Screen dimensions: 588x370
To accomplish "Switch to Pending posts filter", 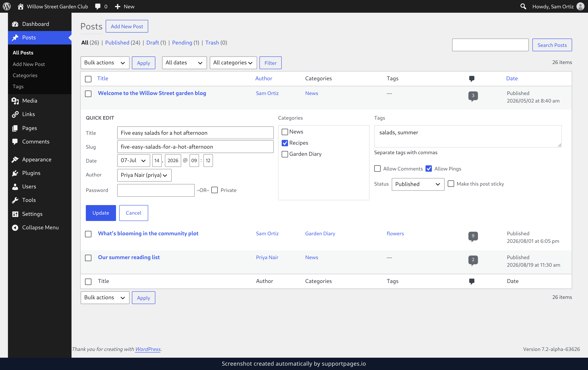I will (182, 43).
